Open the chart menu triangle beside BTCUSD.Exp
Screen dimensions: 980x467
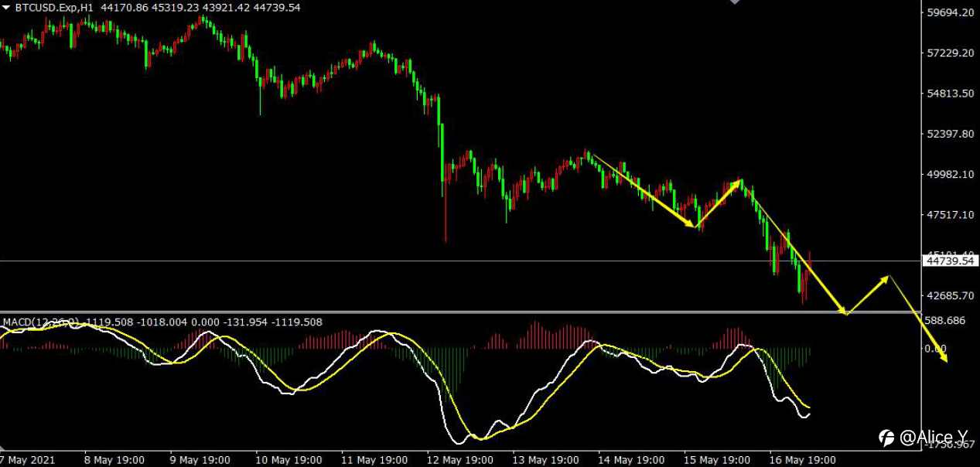pyautogui.click(x=7, y=8)
